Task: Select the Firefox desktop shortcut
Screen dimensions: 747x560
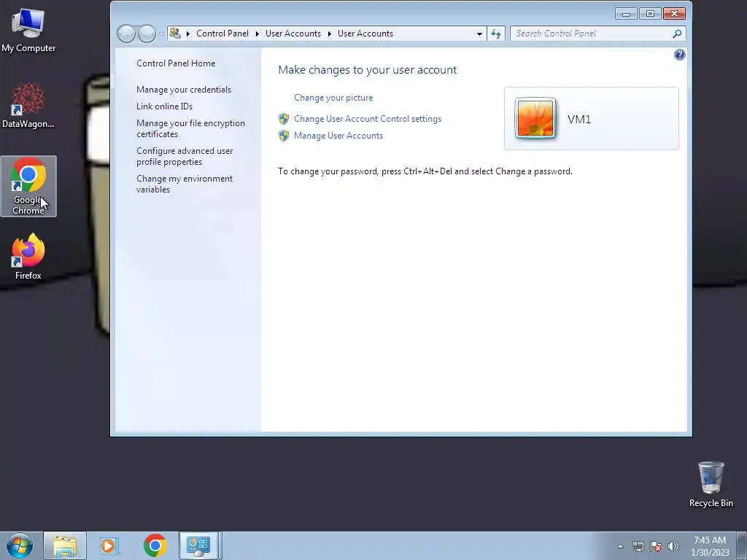Action: tap(28, 256)
